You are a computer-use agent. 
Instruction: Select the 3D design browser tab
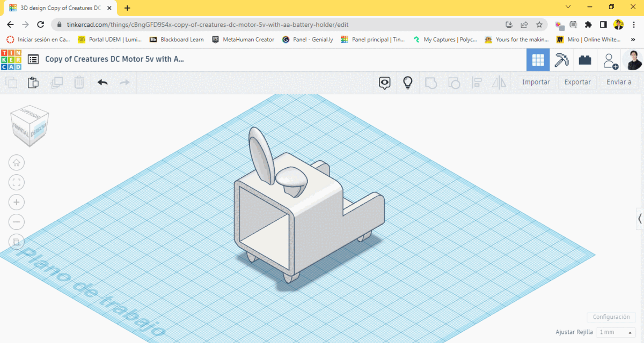tap(59, 8)
